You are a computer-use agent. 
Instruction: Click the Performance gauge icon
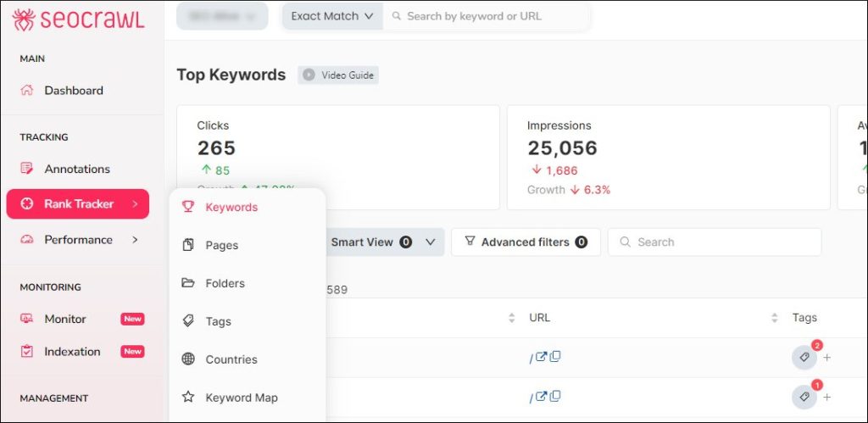(26, 240)
